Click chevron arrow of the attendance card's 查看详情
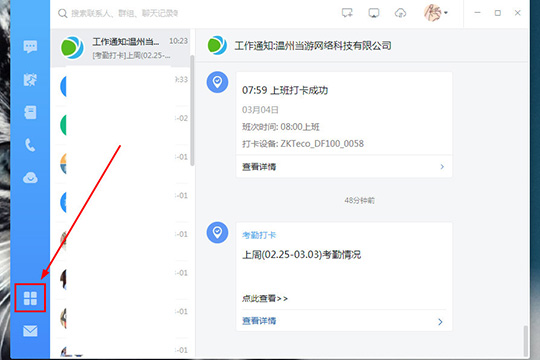This screenshot has width=540, height=360. coord(440,322)
